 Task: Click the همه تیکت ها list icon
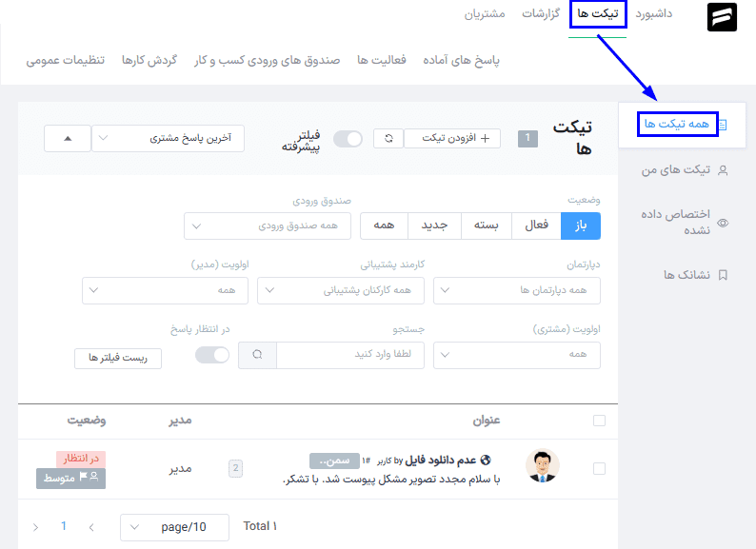click(723, 125)
